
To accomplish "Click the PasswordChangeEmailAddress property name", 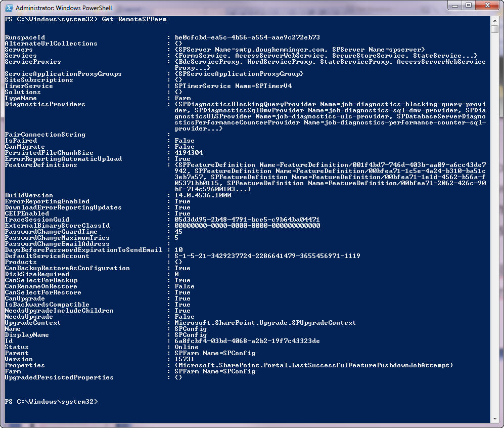I will point(57,244).
